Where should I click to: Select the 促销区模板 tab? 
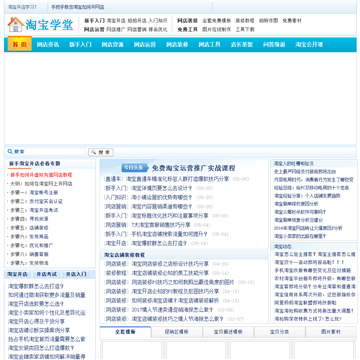pos(177,332)
